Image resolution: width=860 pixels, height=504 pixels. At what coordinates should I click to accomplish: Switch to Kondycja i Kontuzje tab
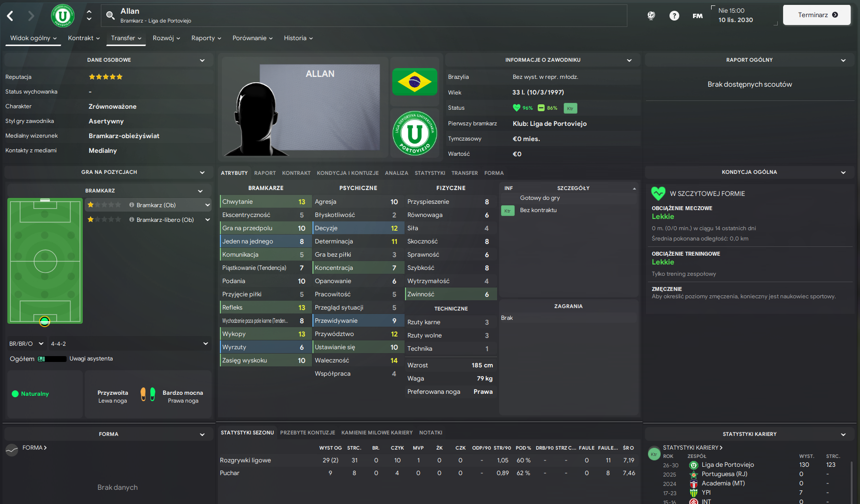click(x=348, y=173)
